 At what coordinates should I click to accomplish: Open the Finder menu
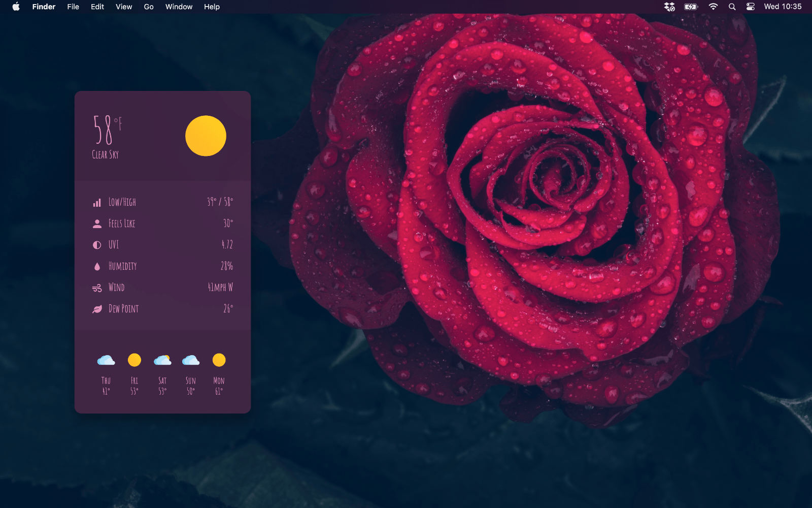[44, 7]
